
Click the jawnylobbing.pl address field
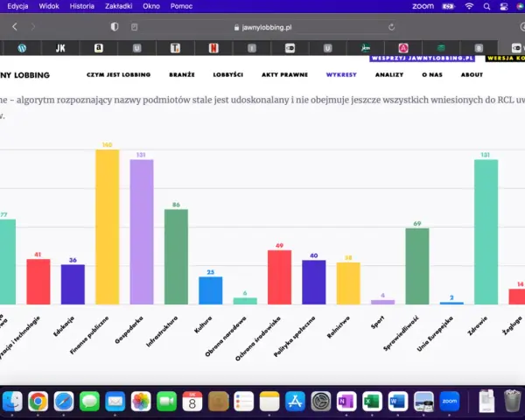263,27
